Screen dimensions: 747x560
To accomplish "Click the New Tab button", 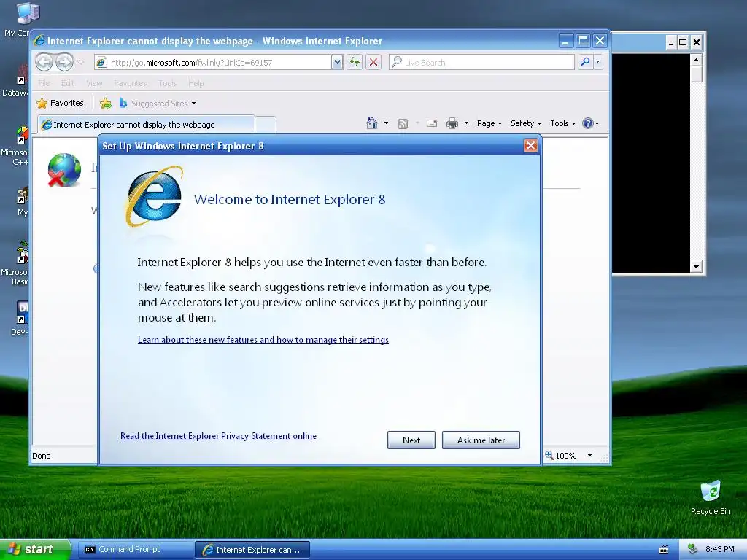I will 266,125.
